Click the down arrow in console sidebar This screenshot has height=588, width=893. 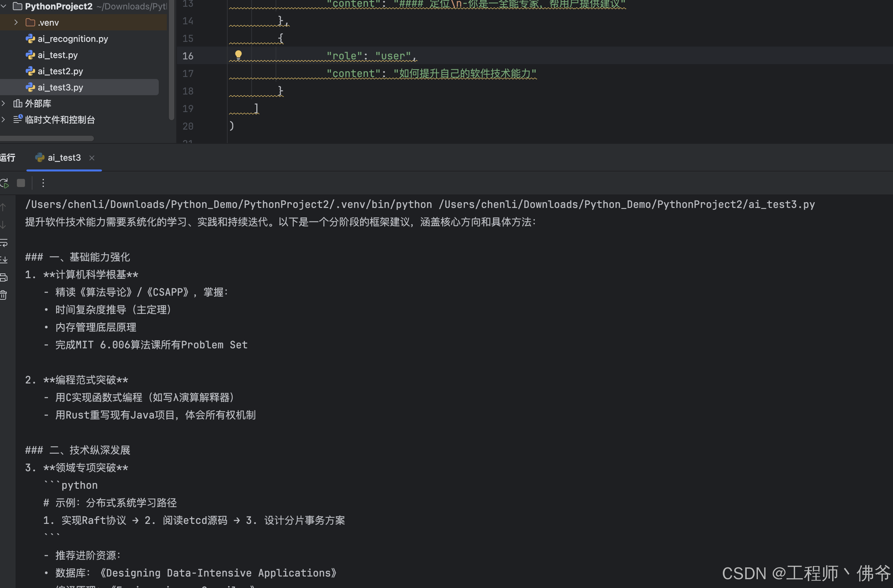point(3,225)
